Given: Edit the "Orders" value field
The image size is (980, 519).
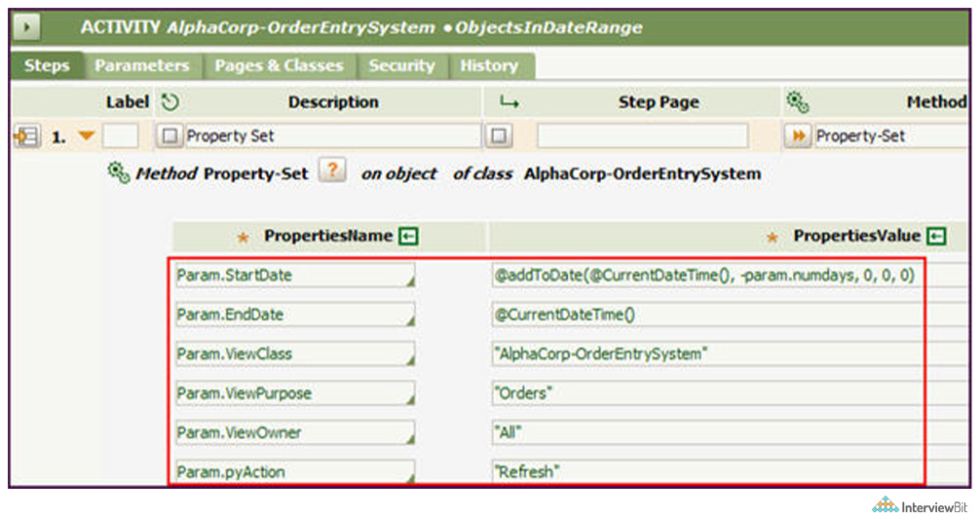Looking at the screenshot, I should [x=729, y=393].
